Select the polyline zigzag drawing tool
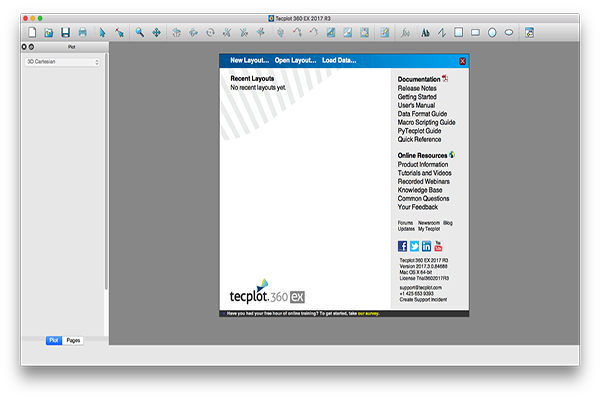This screenshot has width=600, height=400. pos(442,33)
